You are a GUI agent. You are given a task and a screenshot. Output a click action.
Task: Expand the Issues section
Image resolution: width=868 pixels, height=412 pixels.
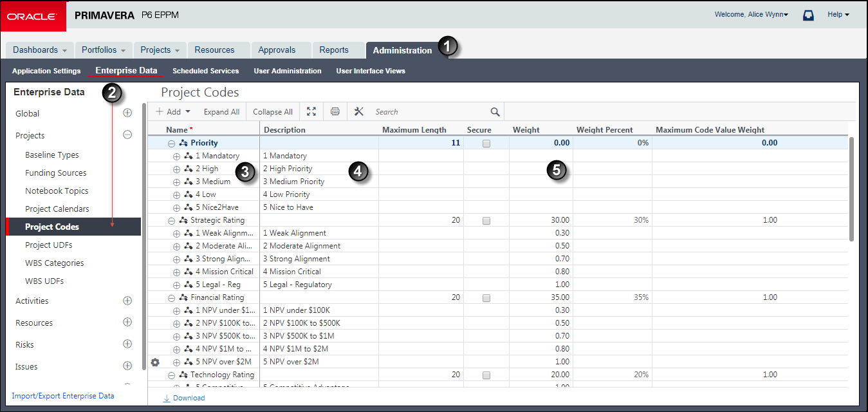127,366
